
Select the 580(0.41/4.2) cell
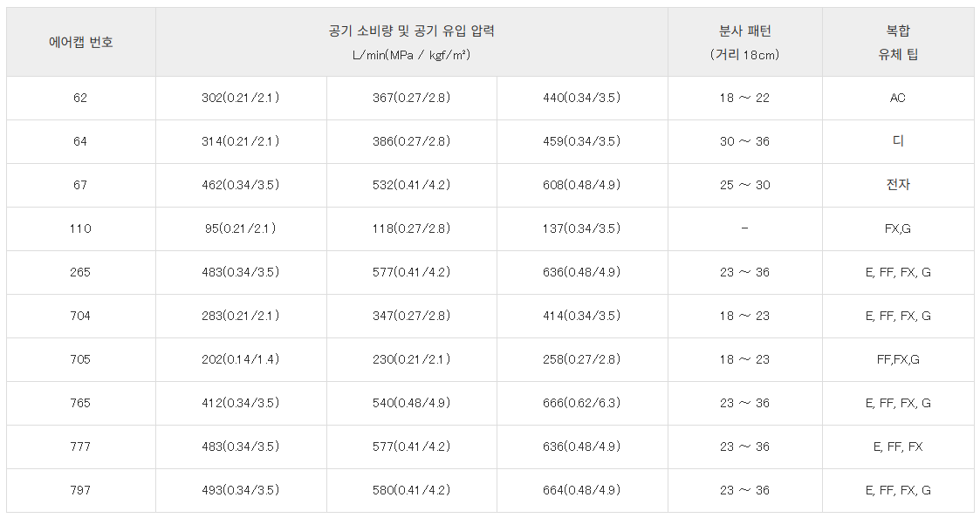(x=411, y=490)
